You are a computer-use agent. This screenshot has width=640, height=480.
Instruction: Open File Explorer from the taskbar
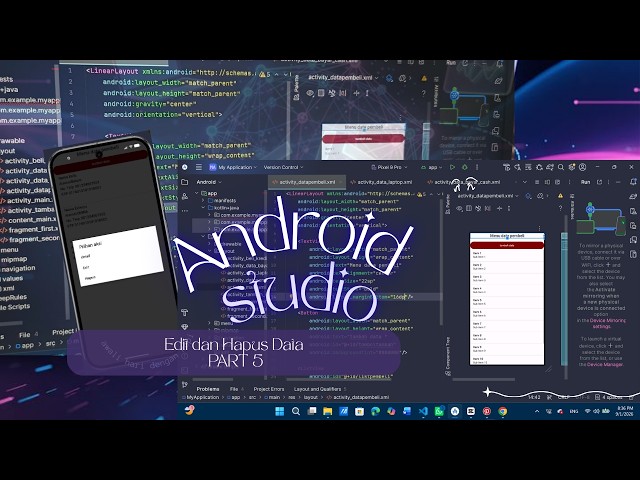click(x=328, y=411)
